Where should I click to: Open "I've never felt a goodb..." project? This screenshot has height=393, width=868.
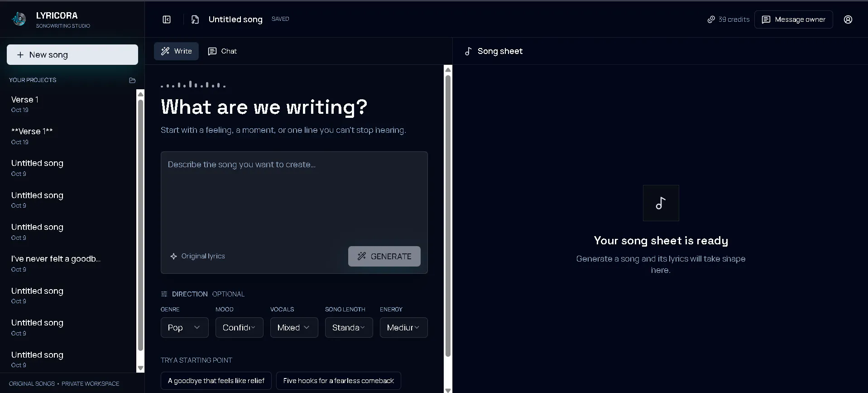(68, 263)
